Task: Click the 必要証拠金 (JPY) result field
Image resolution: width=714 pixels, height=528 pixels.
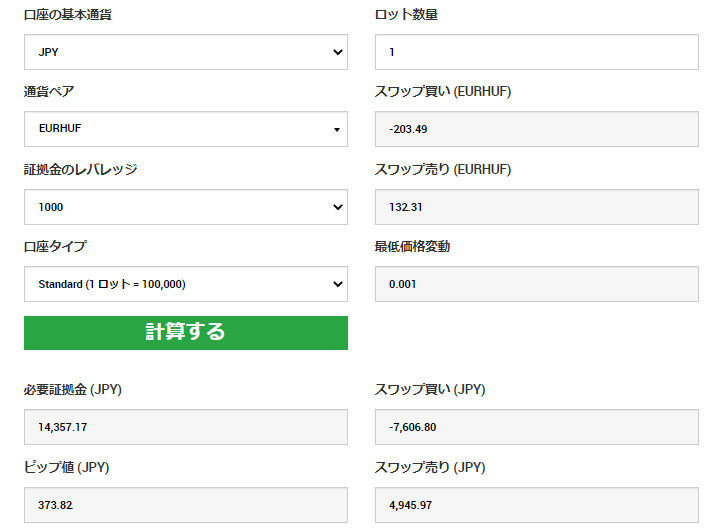Action: pos(186,427)
